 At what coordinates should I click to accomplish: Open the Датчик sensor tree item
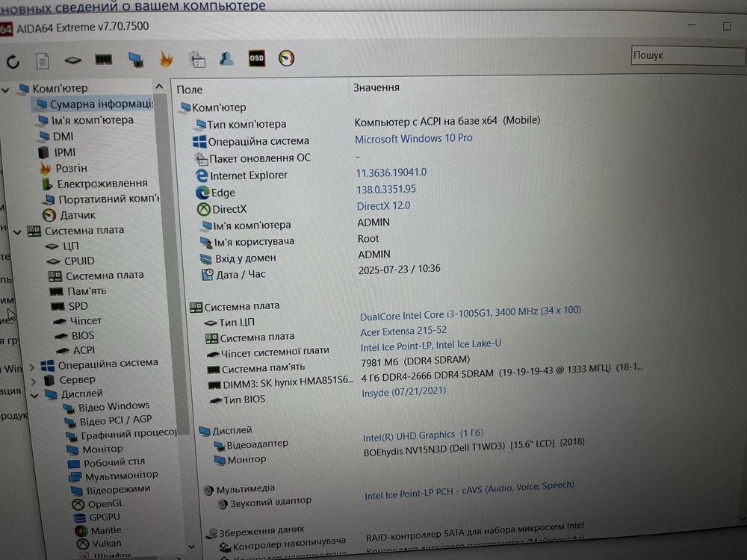pos(69,215)
